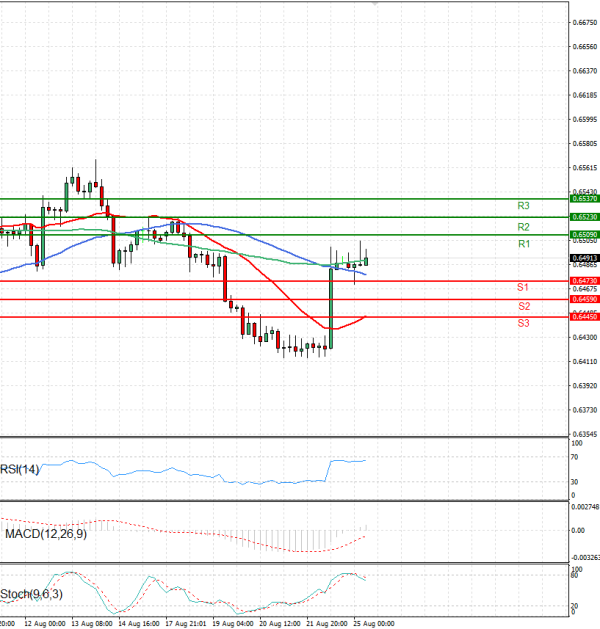Image resolution: width=600 pixels, height=629 pixels.
Task: Click the MACD 0.002748 scale value
Action: 585,507
